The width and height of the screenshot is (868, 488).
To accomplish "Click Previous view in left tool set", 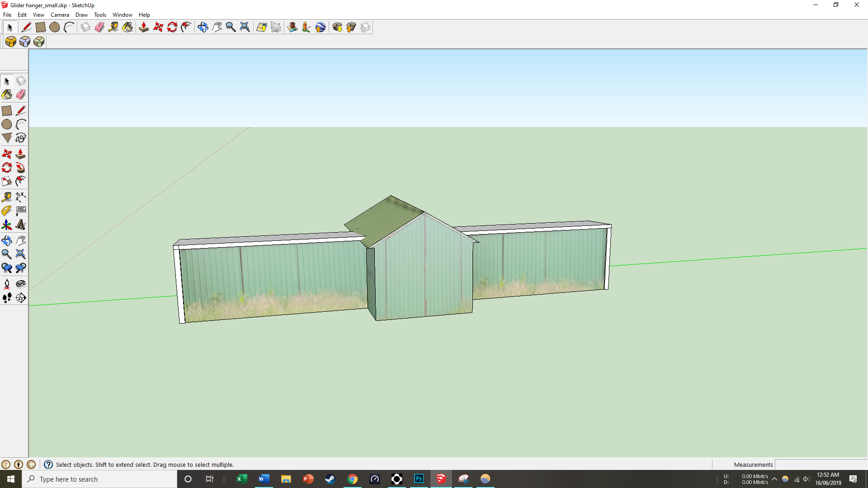I will pyautogui.click(x=7, y=268).
